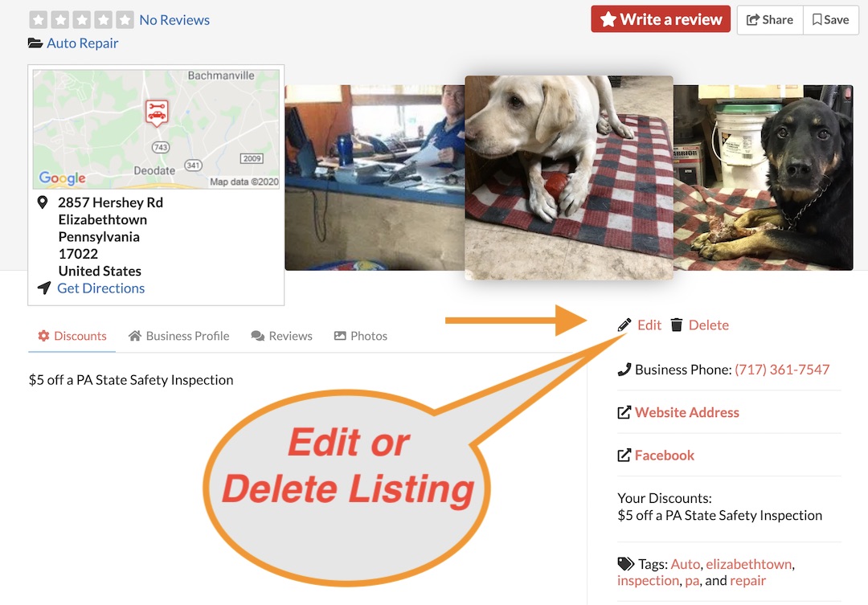The image size is (868, 605).
Task: Switch to the Photos tab
Action: click(x=361, y=336)
